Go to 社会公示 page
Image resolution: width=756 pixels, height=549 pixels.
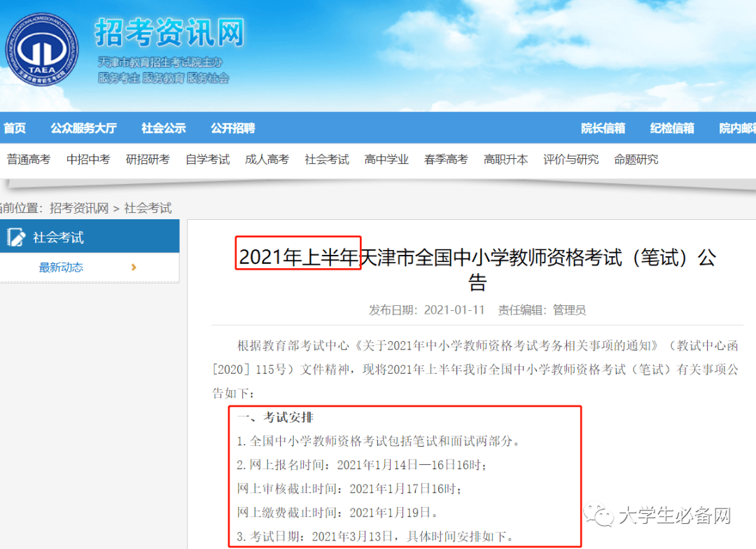[163, 128]
